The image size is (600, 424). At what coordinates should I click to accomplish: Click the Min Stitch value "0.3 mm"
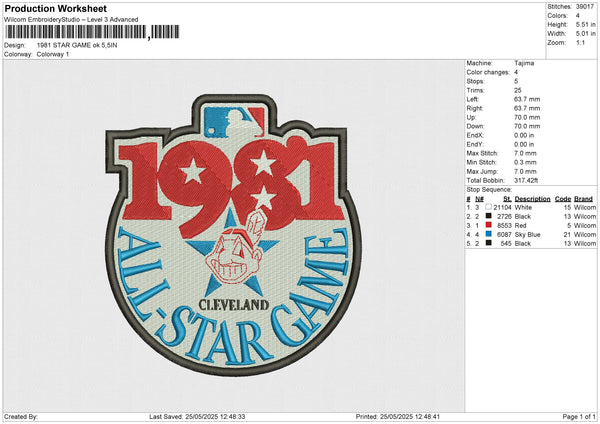coord(525,162)
